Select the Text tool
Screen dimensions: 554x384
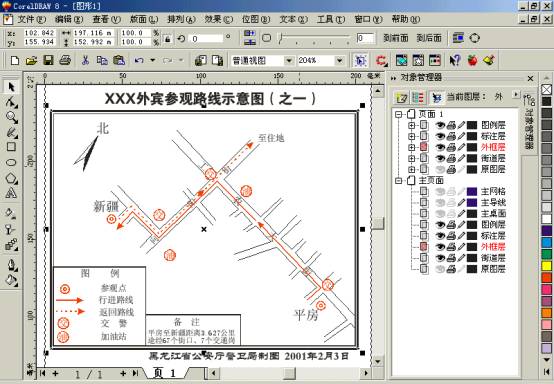[11, 193]
